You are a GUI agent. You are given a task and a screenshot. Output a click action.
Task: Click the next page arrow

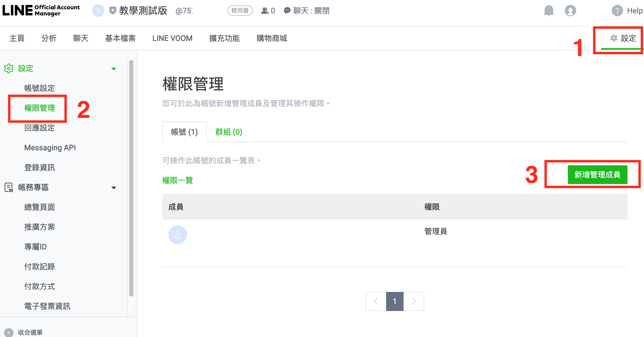click(x=413, y=301)
